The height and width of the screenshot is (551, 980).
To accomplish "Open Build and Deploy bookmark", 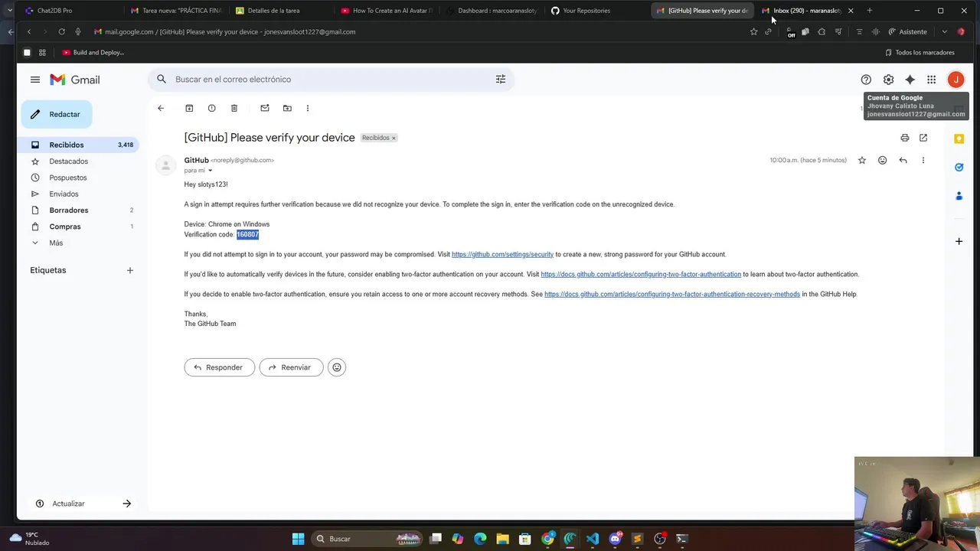I will [93, 53].
